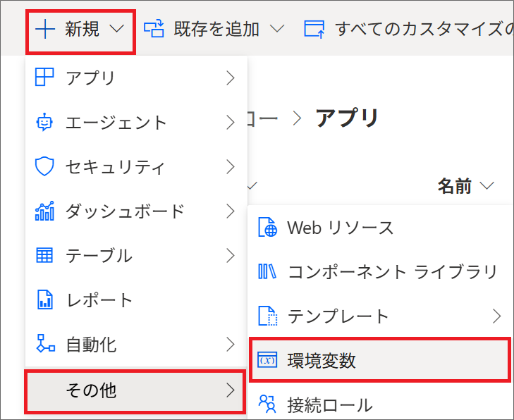
Task: Open the 新規 dropdown button
Action: 80,29
